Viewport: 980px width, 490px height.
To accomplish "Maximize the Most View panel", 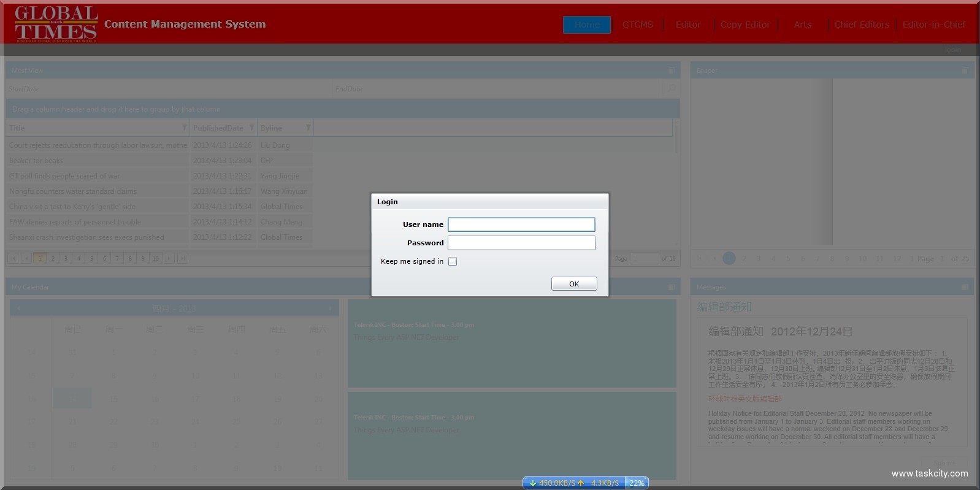I will click(x=671, y=71).
